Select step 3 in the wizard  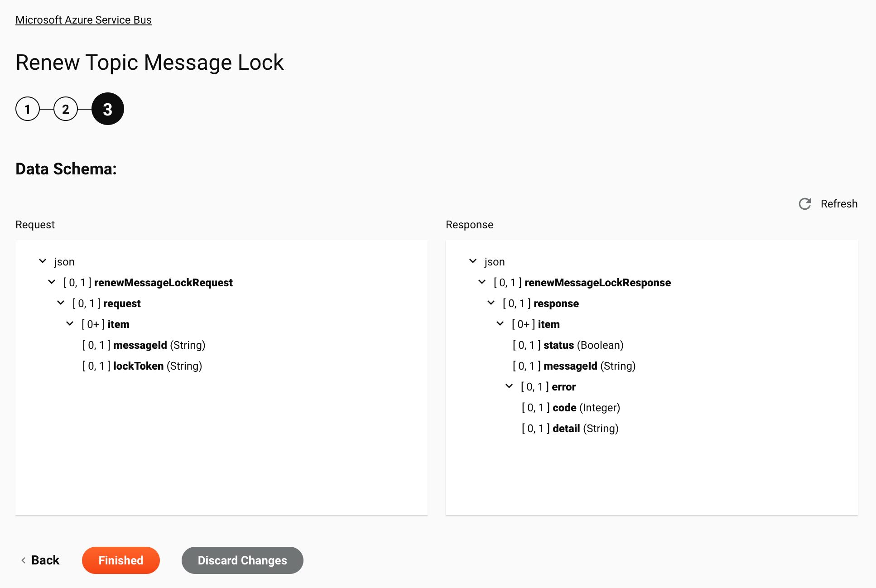(x=107, y=109)
